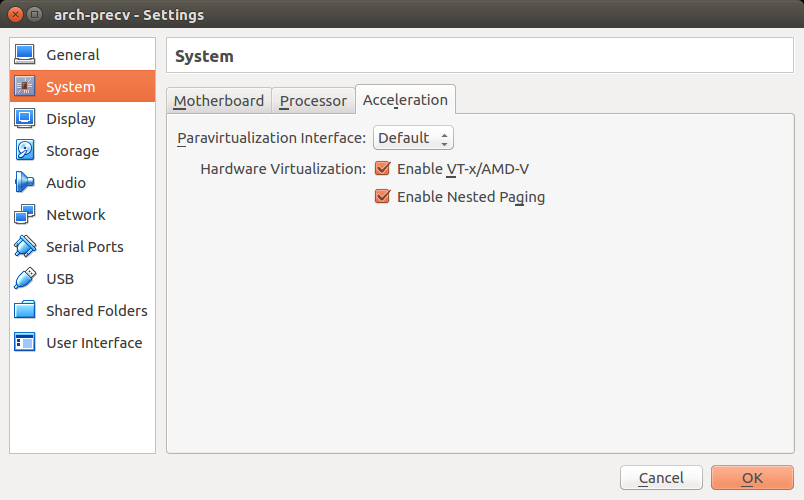This screenshot has height=500, width=804.
Task: Open Storage via hard disk icon
Action: click(25, 150)
